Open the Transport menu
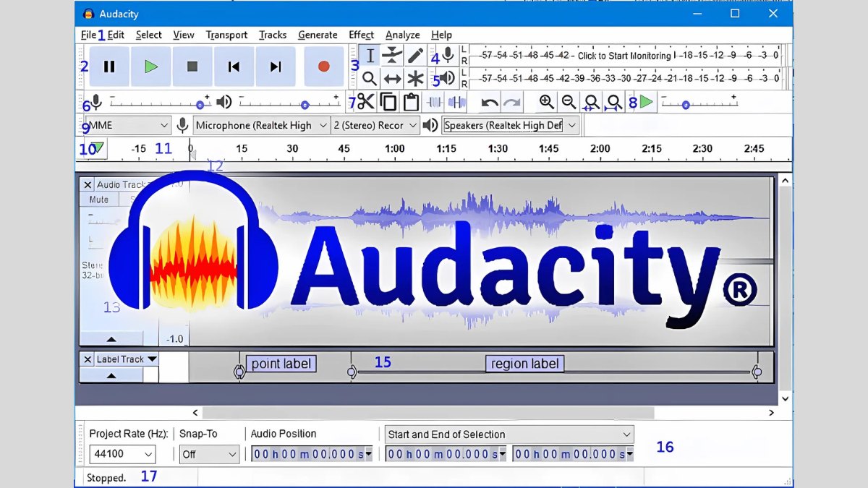Viewport: 868px width, 488px height. (226, 35)
